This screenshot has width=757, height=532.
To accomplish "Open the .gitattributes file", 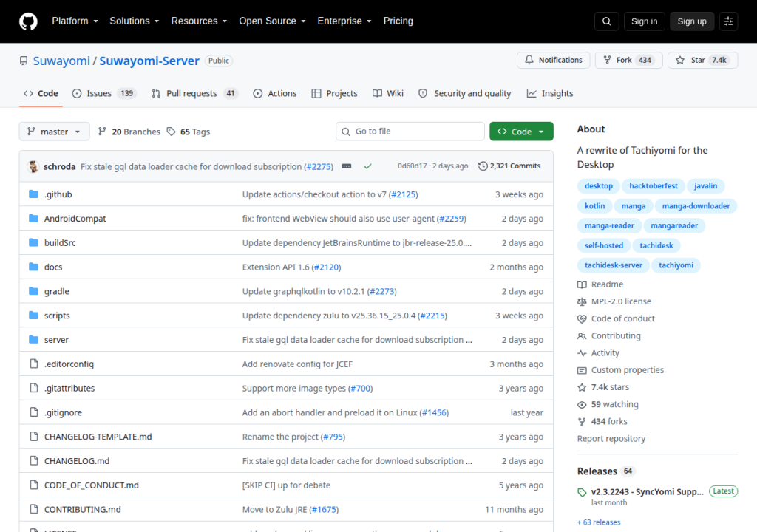I will coord(69,388).
